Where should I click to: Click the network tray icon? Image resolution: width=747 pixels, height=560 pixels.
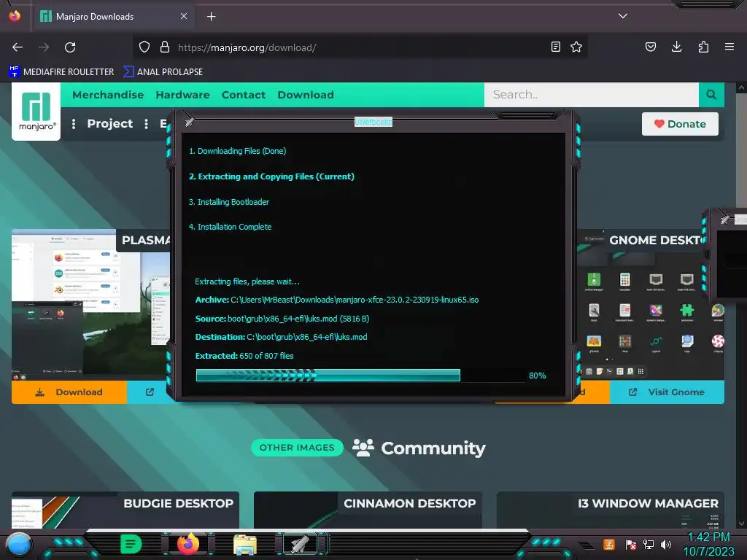point(648,544)
